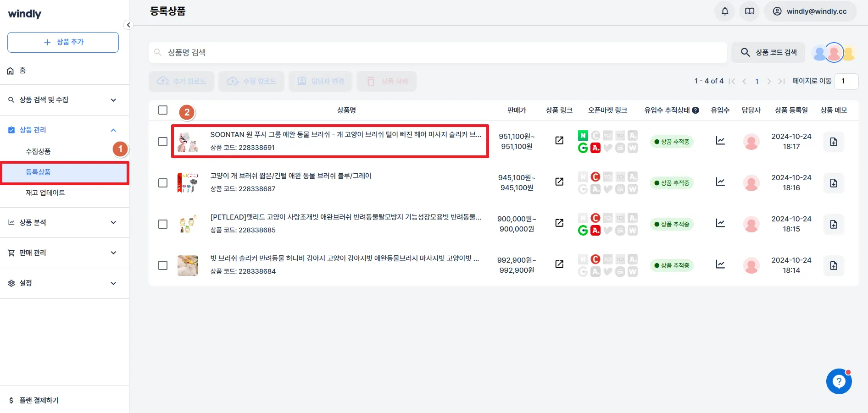Open the product memo icon on the first row
Viewport: 868px width, 413px height.
(x=834, y=142)
